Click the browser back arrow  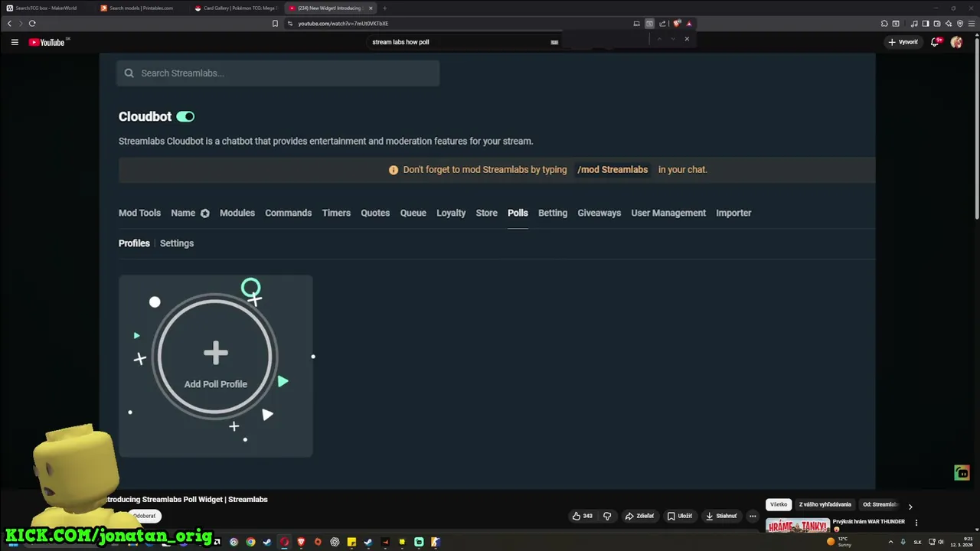tap(9, 24)
